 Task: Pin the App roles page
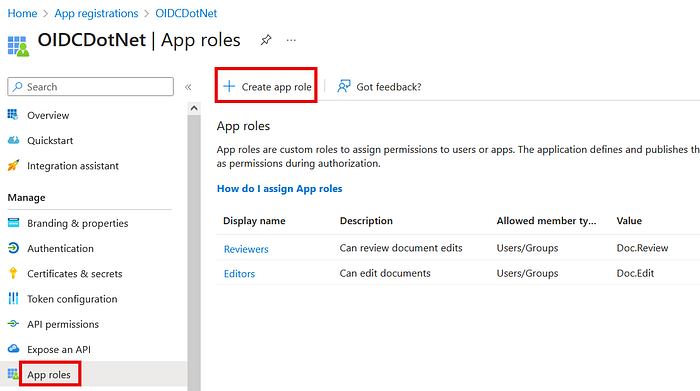tap(266, 40)
